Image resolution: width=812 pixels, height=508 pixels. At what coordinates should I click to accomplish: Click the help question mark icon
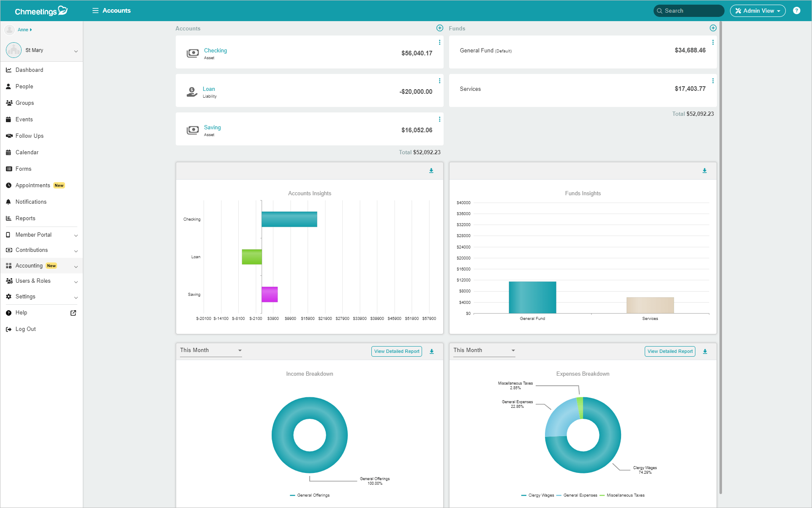[797, 11]
